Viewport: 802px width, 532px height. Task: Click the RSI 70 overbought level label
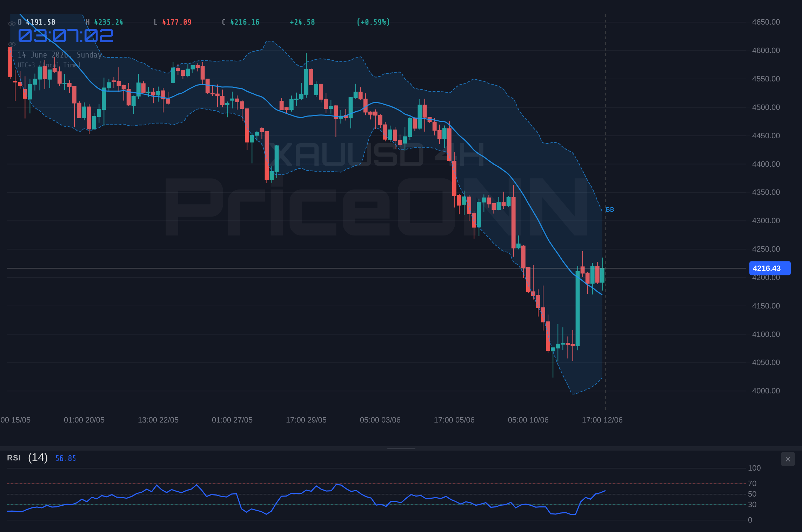(752, 484)
